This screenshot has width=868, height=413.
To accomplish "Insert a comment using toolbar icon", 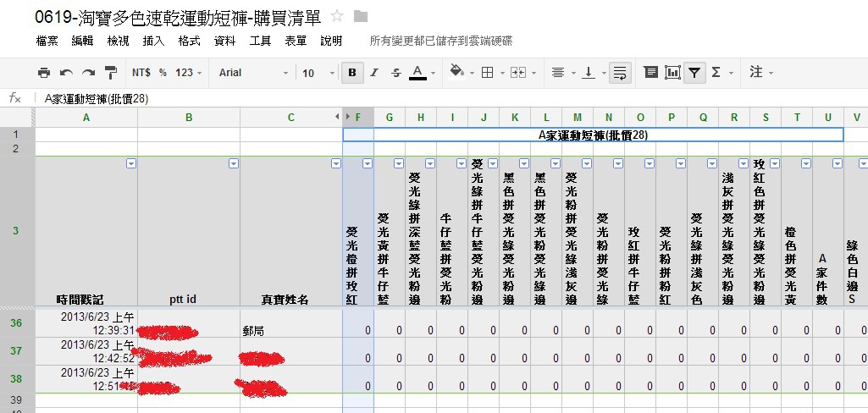I will (x=650, y=73).
